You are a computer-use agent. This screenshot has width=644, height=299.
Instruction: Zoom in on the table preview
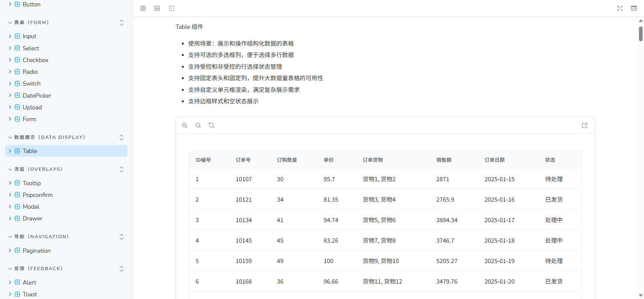185,126
